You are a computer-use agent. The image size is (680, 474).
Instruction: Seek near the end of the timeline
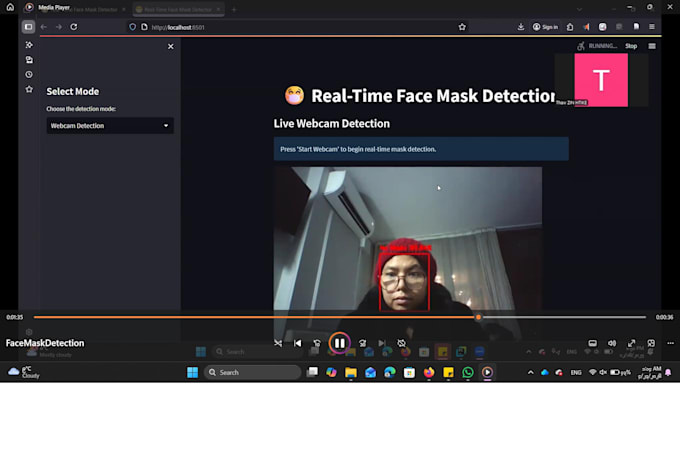click(x=642, y=317)
